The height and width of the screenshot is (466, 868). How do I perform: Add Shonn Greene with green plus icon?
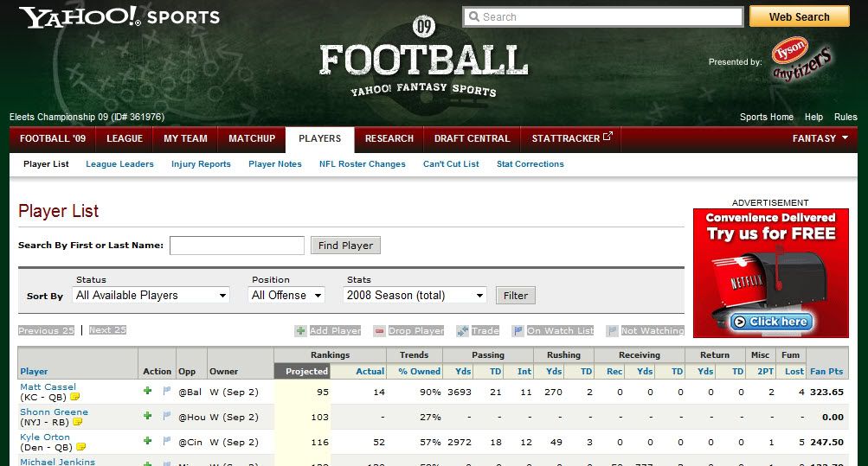click(x=147, y=415)
